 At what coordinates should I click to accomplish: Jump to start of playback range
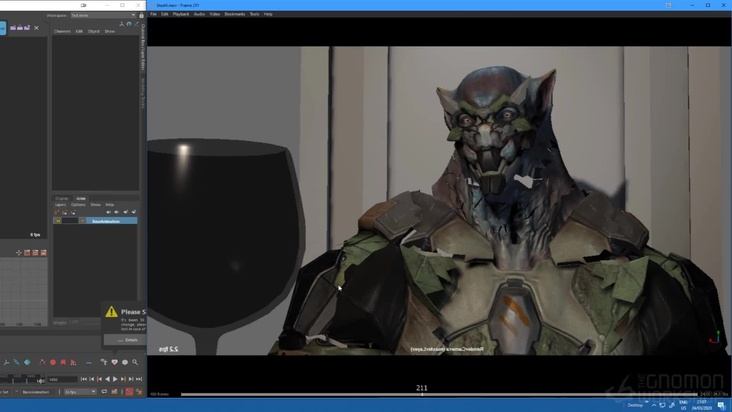tap(84, 379)
